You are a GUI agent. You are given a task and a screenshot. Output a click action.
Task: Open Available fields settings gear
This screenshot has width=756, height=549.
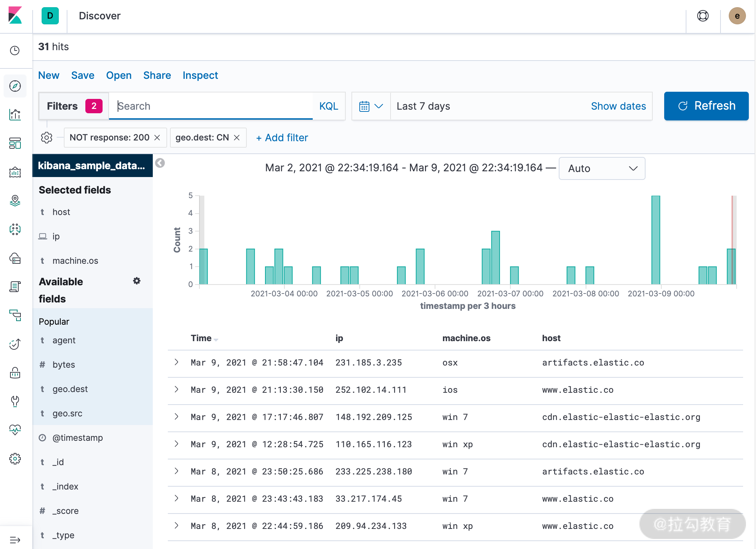click(137, 281)
